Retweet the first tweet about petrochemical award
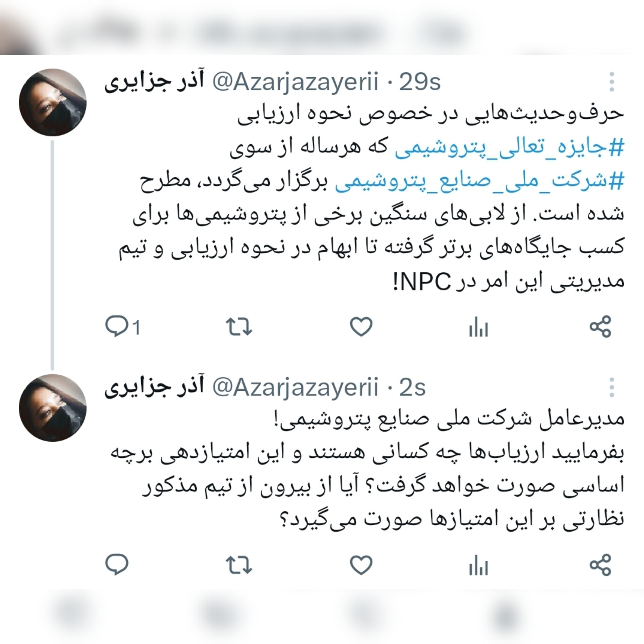 click(x=239, y=327)
